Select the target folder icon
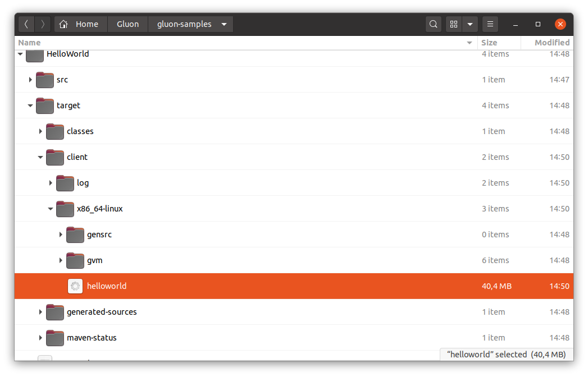Screen dimensions: 588x377 pos(45,105)
